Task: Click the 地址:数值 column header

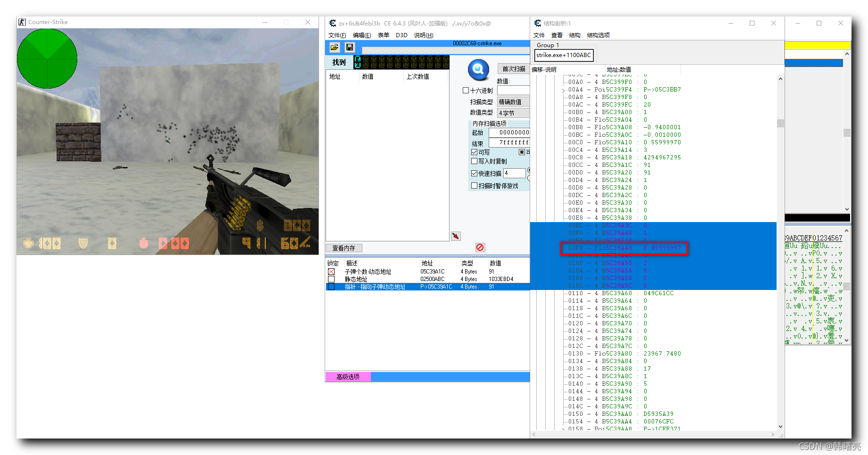Action: click(643, 70)
